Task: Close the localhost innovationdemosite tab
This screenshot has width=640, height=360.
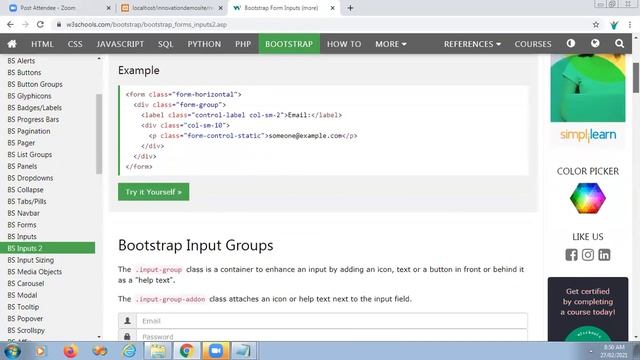Action: coord(220,8)
